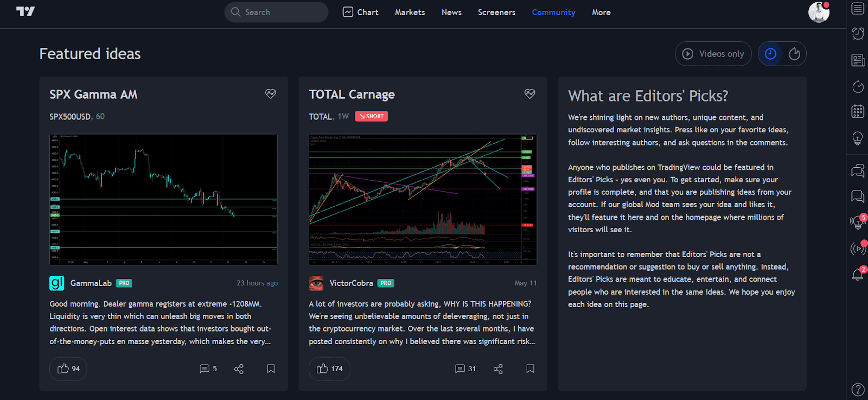
Task: Click the PRO badge next to GammaLab
Action: 124,283
